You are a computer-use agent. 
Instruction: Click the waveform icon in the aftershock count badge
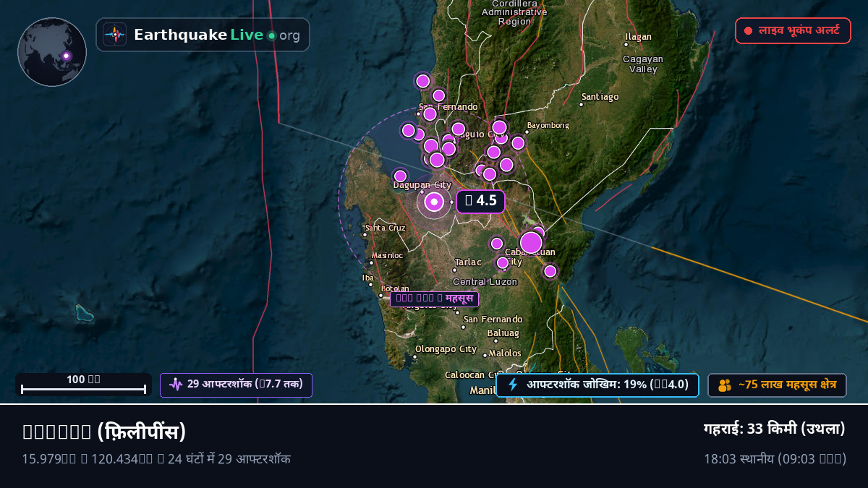coord(176,385)
